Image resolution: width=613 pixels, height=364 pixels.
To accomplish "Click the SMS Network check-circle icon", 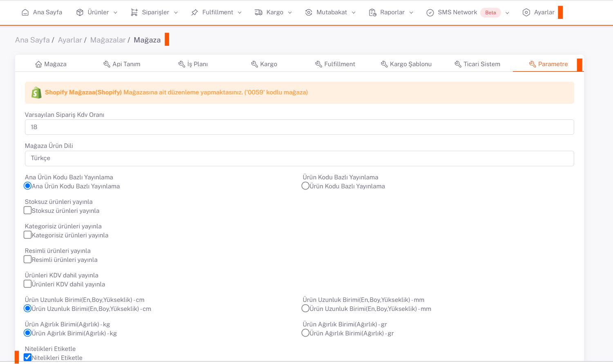I will 430,13.
